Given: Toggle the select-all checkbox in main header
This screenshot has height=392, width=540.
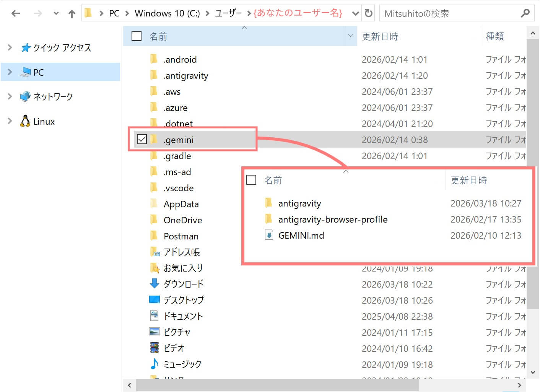Looking at the screenshot, I should (x=137, y=36).
